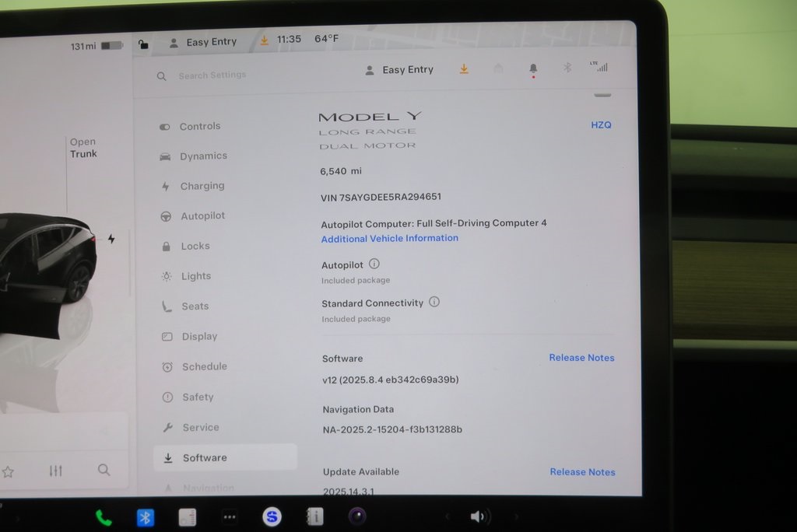This screenshot has width=797, height=532.
Task: Tap the star favorites icon
Action: [8, 472]
